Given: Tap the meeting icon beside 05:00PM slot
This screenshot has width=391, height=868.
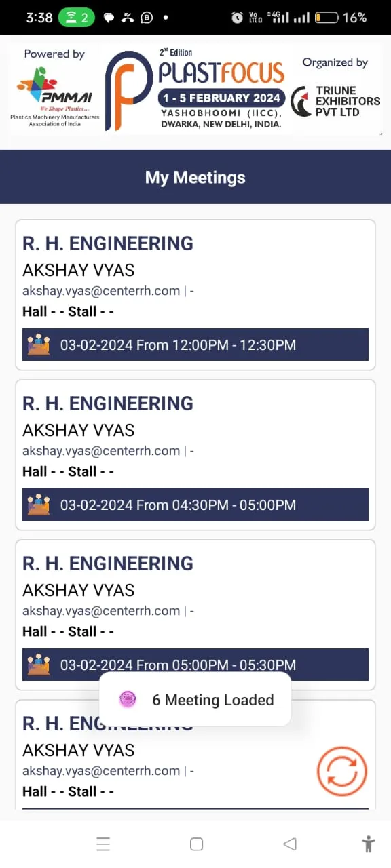Looking at the screenshot, I should click(39, 665).
